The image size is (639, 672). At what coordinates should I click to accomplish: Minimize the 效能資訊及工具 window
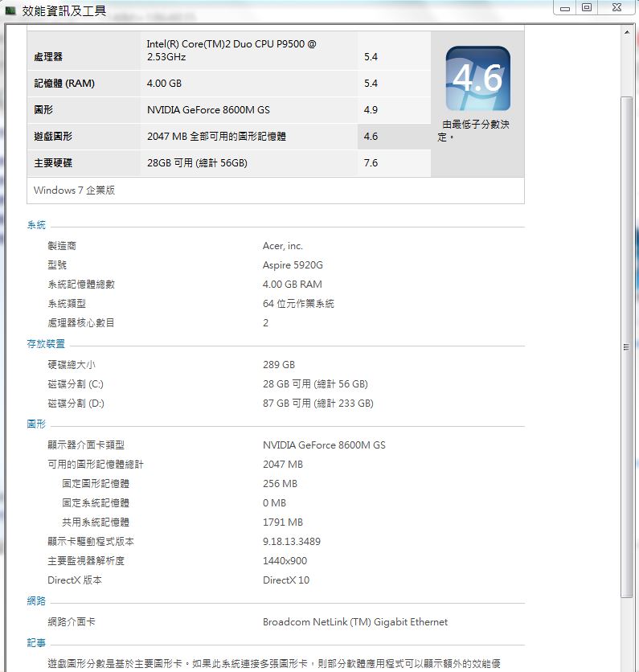click(x=565, y=8)
